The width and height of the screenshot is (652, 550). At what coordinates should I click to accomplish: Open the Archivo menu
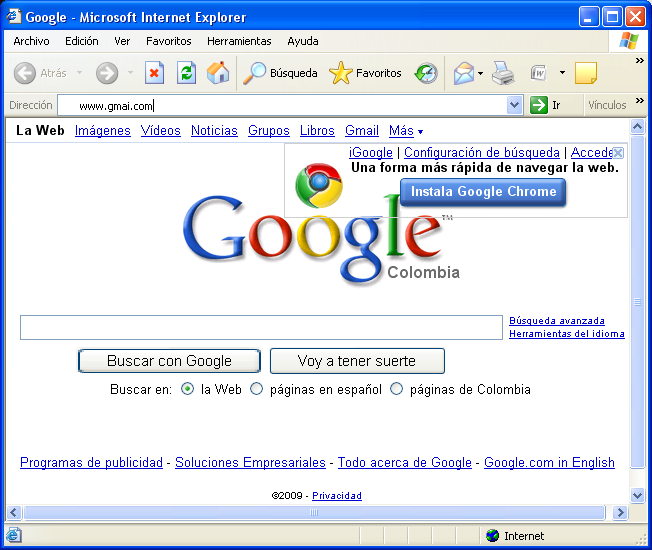[31, 41]
